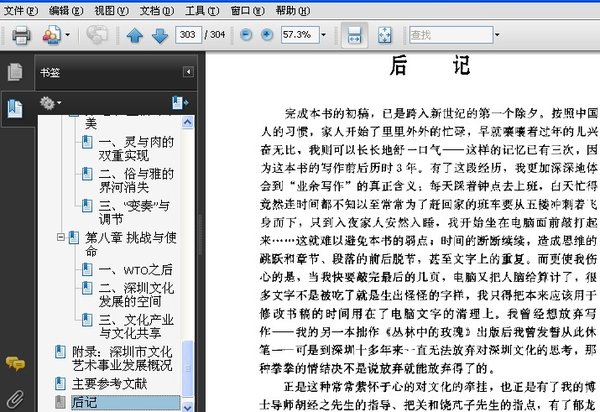
Task: Select bookmark 第八章 挑战与使命
Action: (131, 244)
